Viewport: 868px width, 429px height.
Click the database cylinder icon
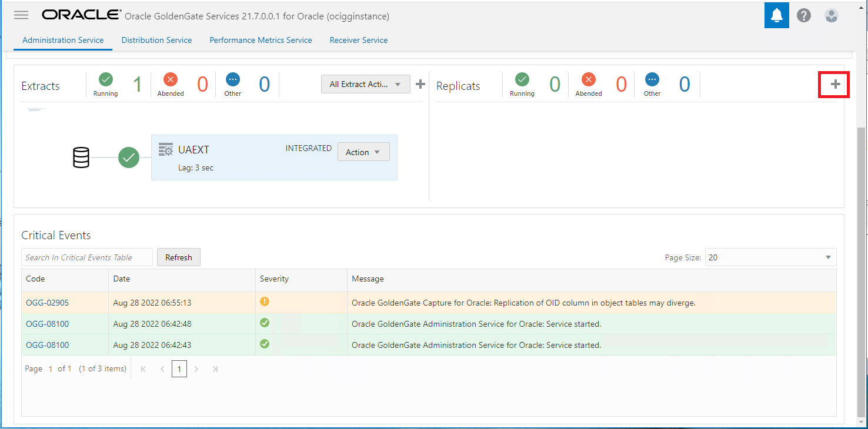(81, 157)
